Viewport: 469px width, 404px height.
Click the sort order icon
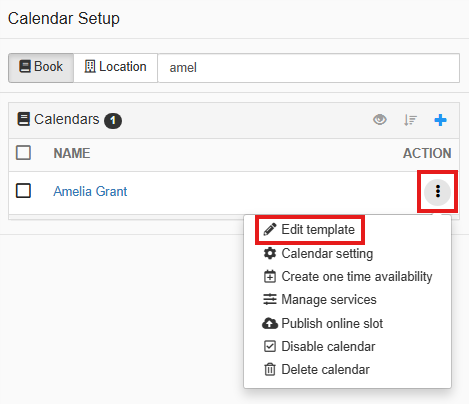(x=410, y=120)
